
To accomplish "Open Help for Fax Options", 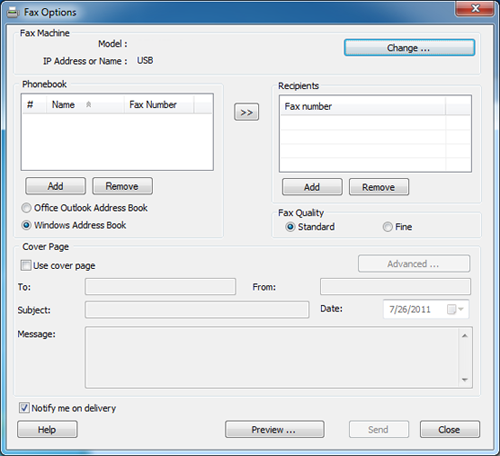I will point(47,429).
